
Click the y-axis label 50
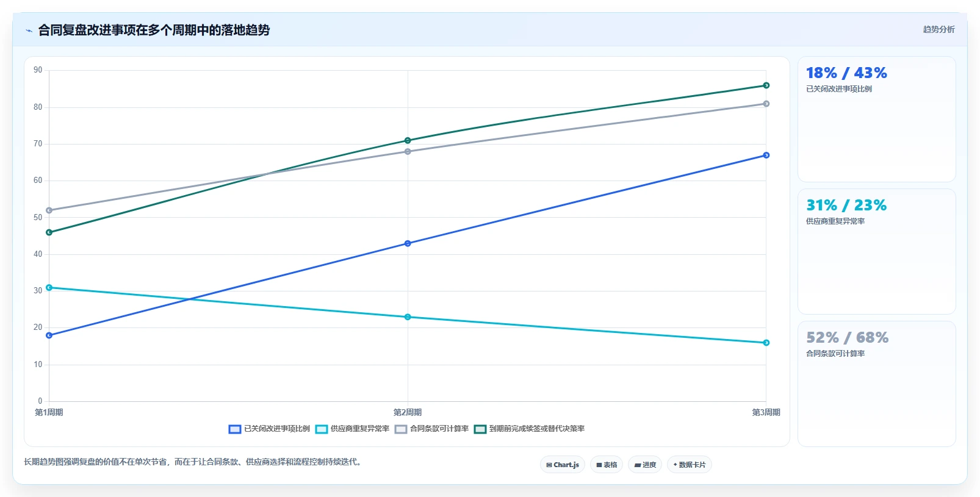[x=38, y=217]
